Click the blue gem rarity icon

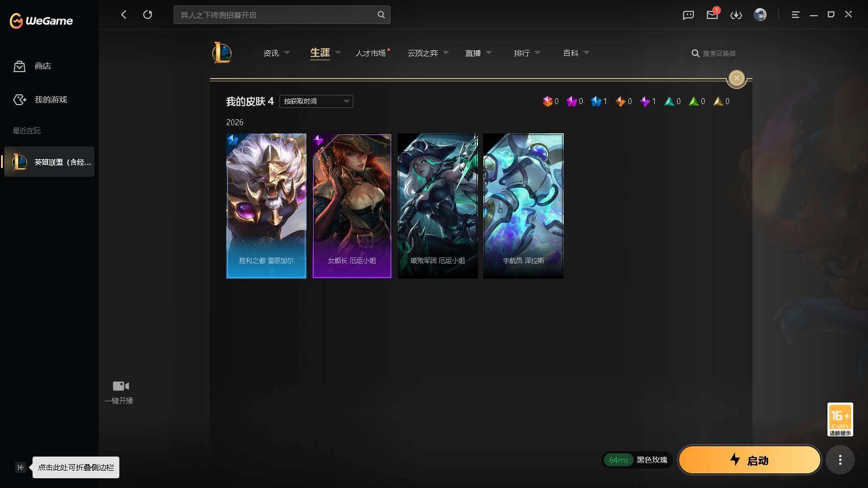click(596, 101)
